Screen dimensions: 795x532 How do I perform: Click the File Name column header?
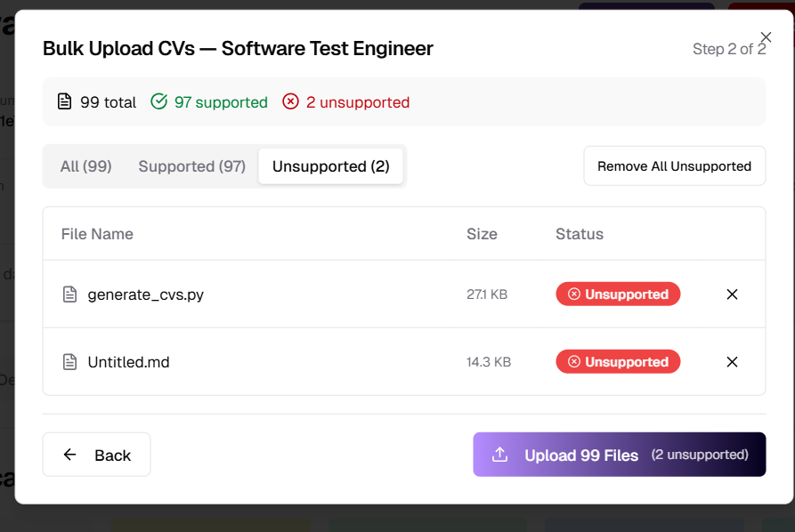point(97,234)
